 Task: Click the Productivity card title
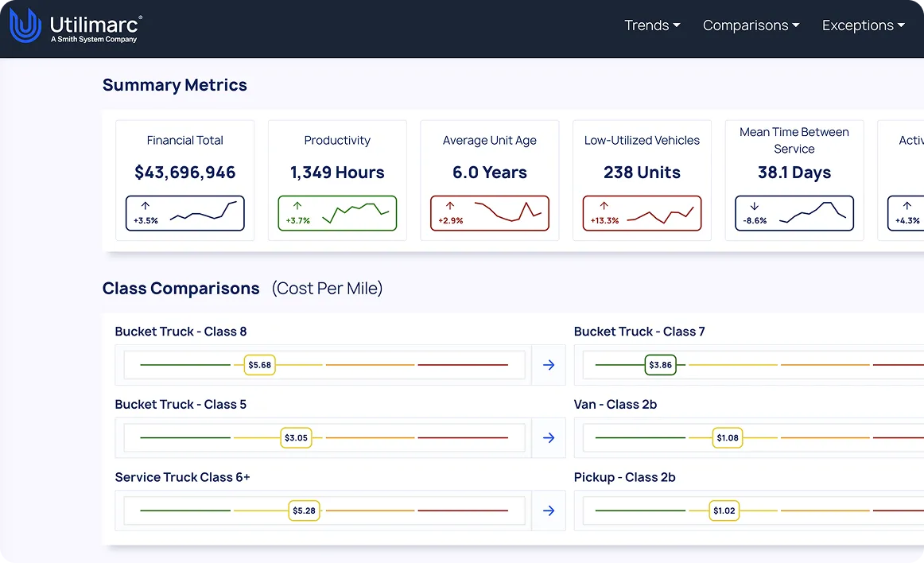[x=337, y=140]
